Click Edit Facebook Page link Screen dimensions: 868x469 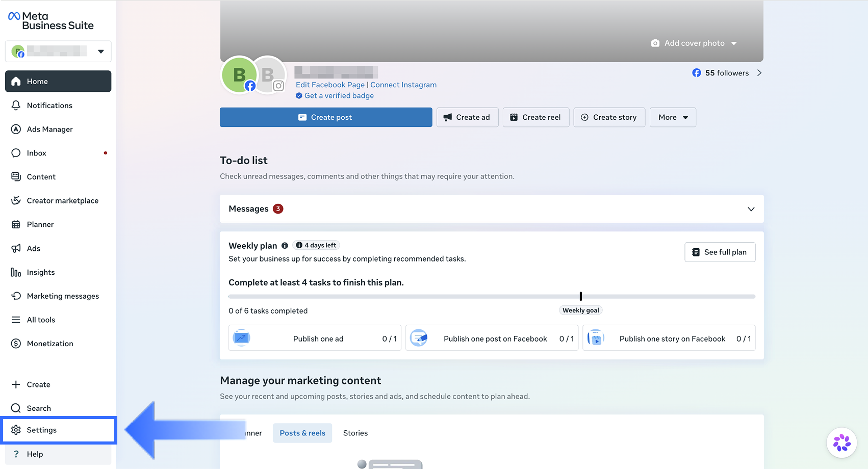pyautogui.click(x=330, y=85)
